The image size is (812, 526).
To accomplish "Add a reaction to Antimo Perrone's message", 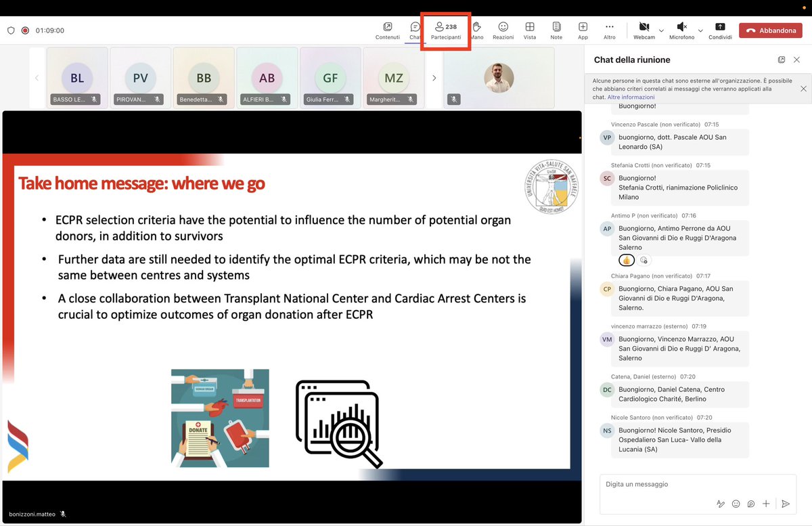I will pyautogui.click(x=644, y=260).
